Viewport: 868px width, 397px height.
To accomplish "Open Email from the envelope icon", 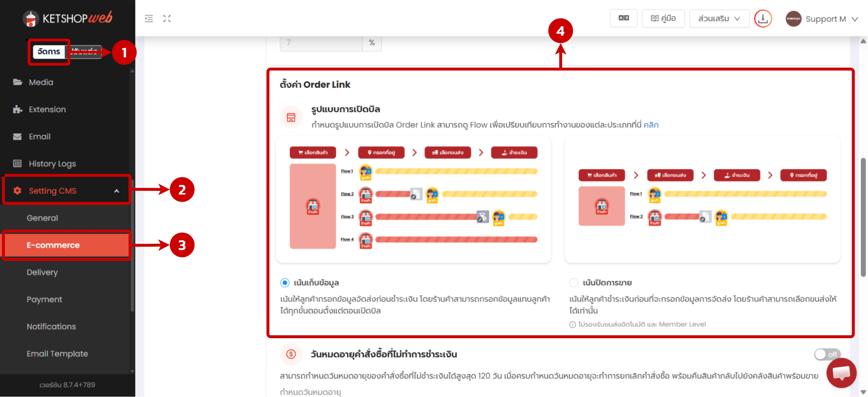I will click(18, 137).
